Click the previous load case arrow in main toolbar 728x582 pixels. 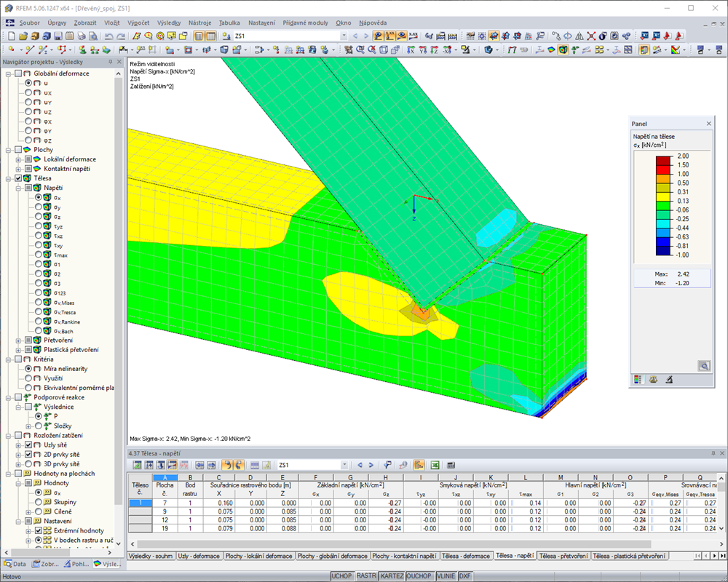356,36
